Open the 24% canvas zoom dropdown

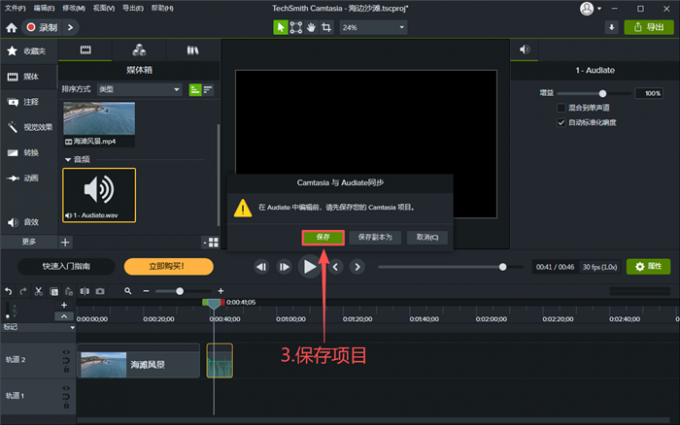point(373,27)
